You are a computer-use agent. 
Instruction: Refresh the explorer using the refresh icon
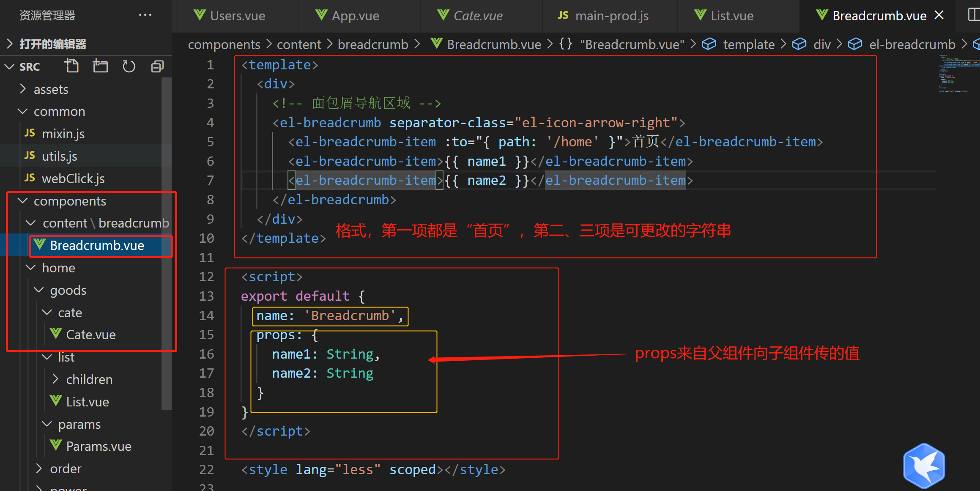[129, 66]
